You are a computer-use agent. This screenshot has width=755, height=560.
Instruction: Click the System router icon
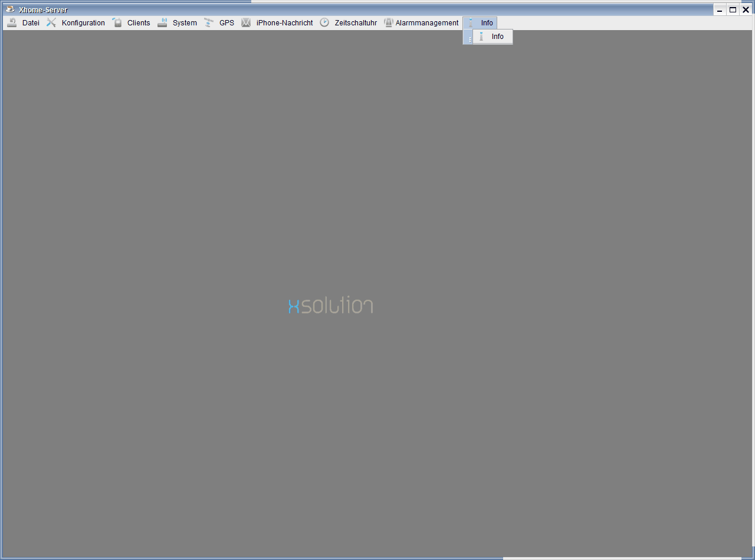[162, 22]
